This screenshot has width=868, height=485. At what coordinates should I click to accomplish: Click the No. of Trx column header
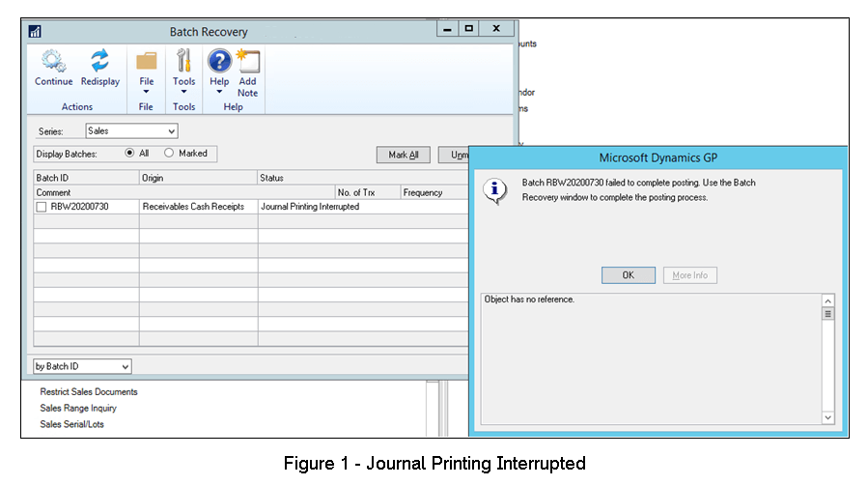point(368,192)
